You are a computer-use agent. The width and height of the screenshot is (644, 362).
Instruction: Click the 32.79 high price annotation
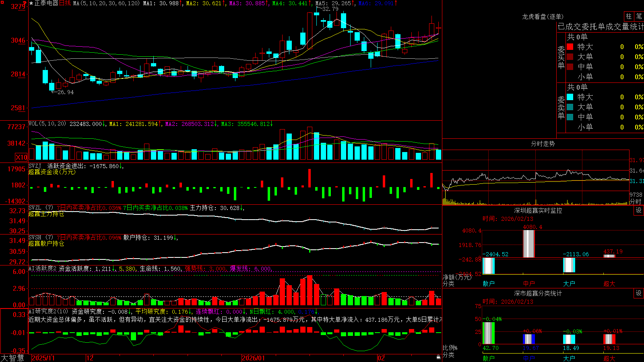coord(330,9)
